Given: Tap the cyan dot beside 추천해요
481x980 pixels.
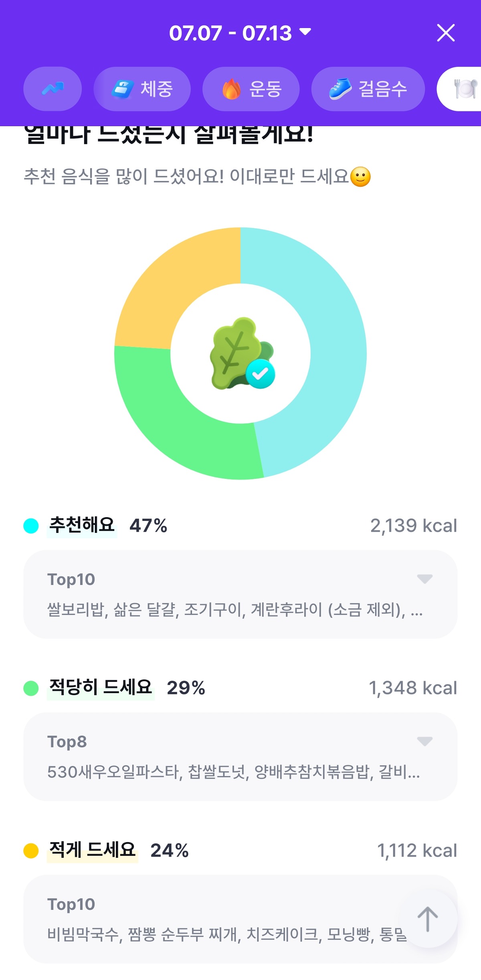Looking at the screenshot, I should [x=31, y=526].
